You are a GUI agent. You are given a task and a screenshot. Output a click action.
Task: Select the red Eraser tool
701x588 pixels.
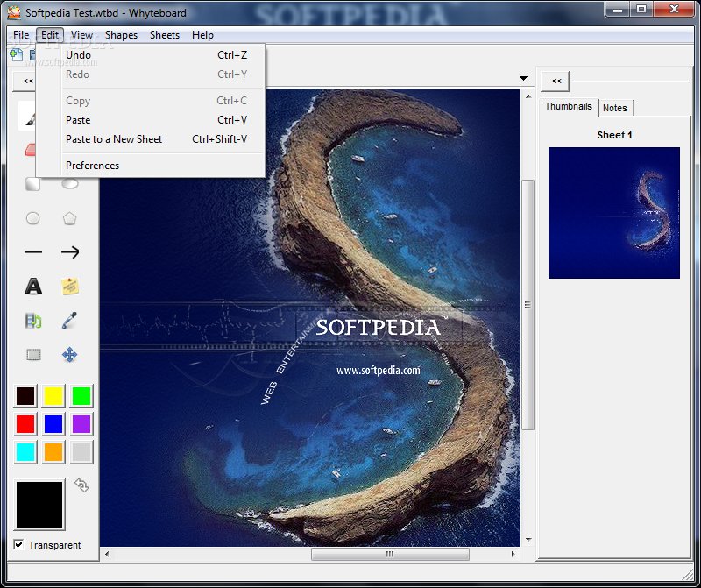click(x=31, y=150)
